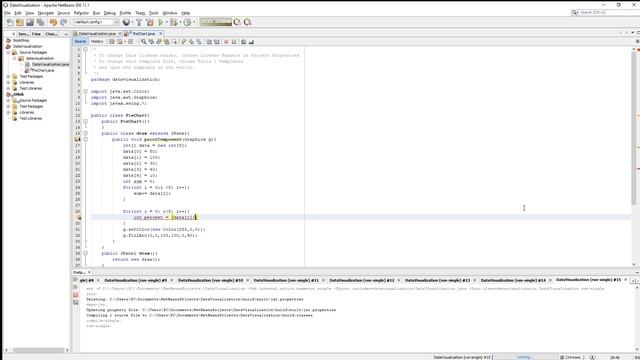Click the Clean and Build icon
Viewport: 640px width, 360px height.
(150, 22)
